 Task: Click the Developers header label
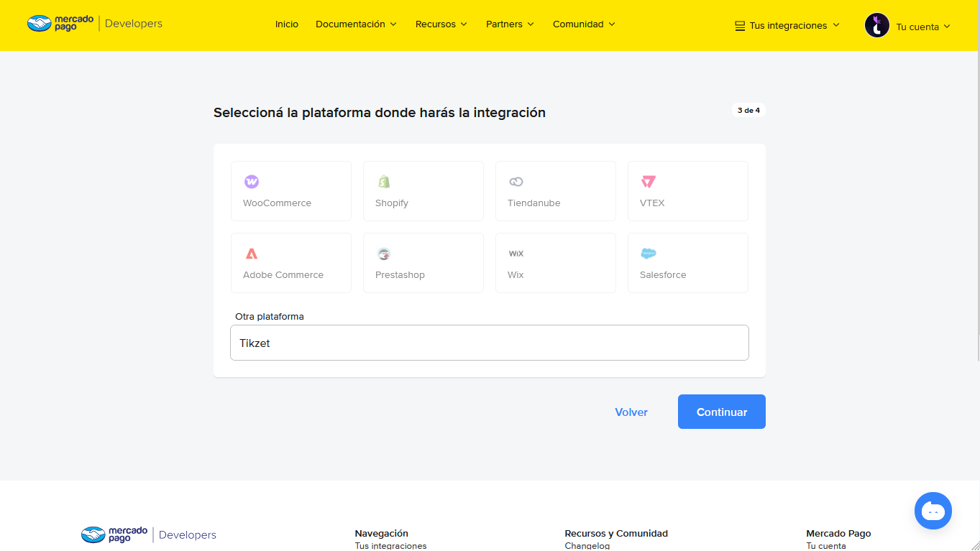pyautogui.click(x=134, y=24)
